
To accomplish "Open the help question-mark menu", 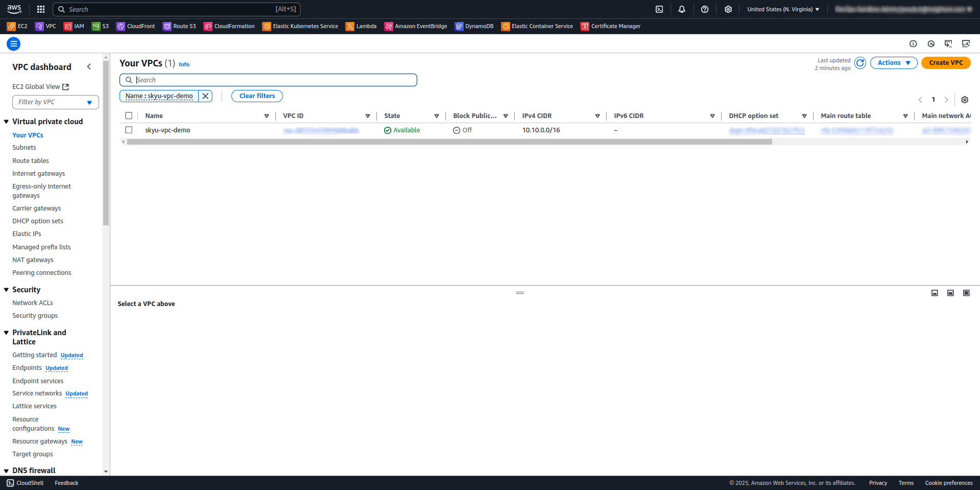I will pos(705,9).
